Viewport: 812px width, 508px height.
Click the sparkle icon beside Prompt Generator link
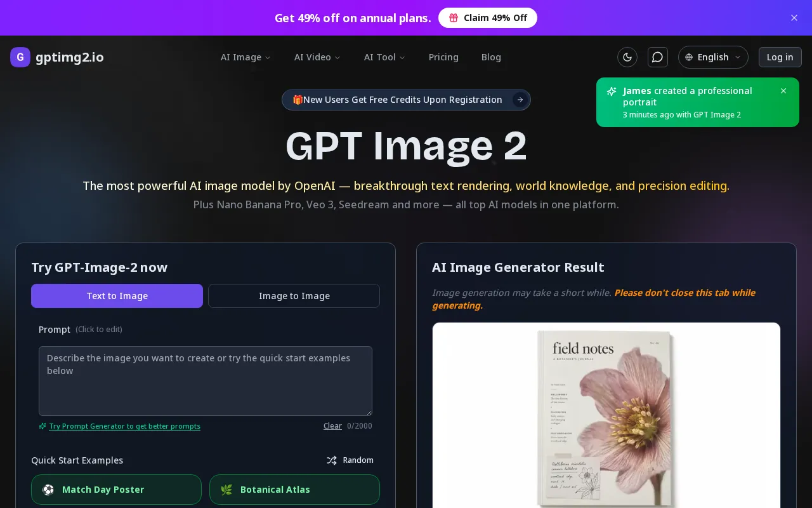(43, 426)
